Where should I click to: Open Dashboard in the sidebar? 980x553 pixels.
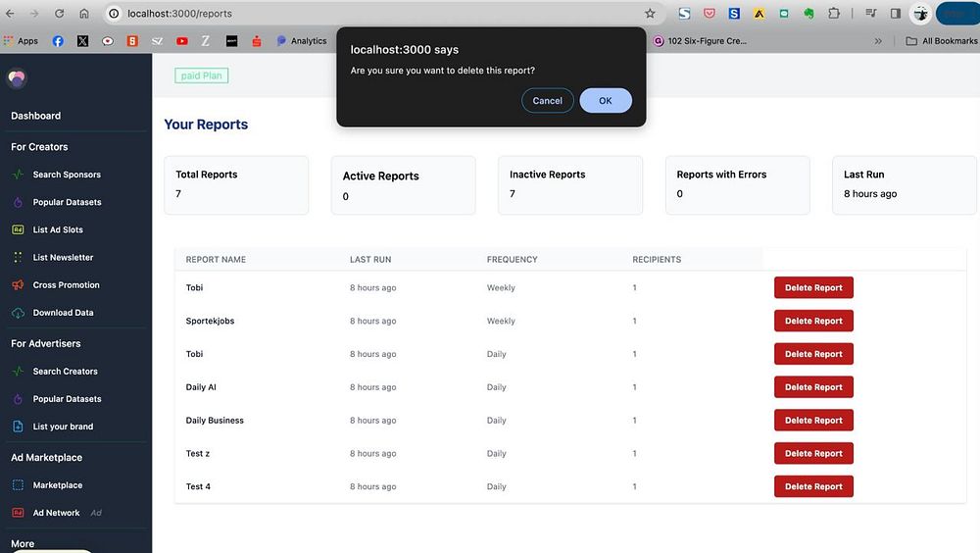click(35, 116)
